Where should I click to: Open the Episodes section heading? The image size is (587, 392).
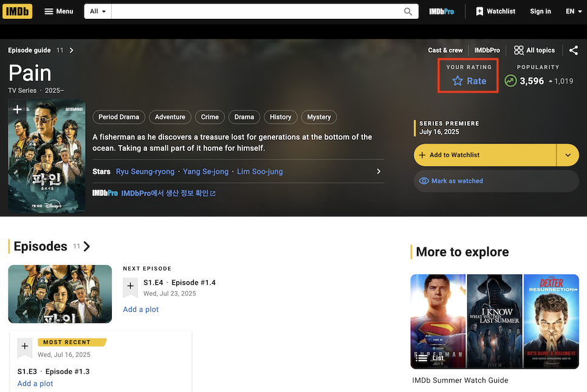pos(41,246)
